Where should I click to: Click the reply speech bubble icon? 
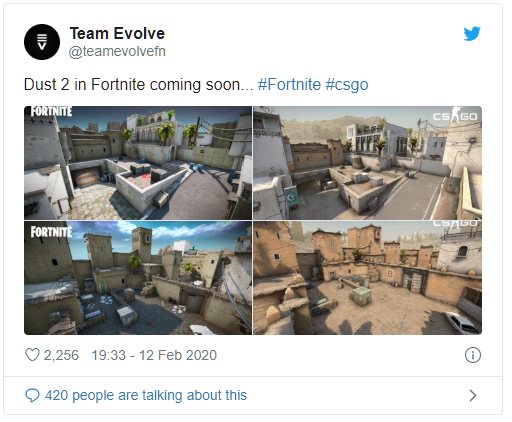pyautogui.click(x=32, y=396)
